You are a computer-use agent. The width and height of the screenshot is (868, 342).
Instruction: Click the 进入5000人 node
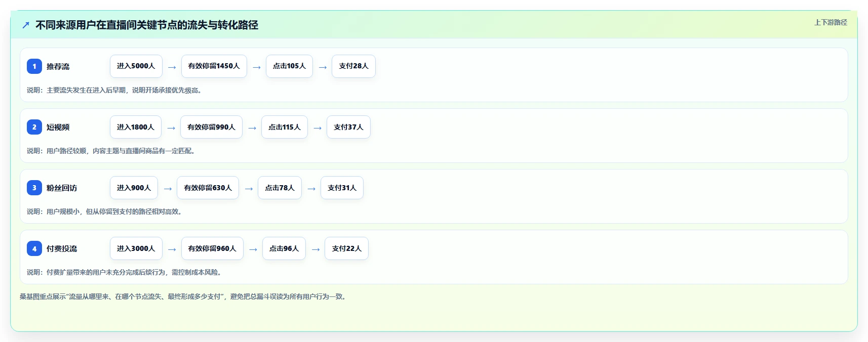coord(136,66)
